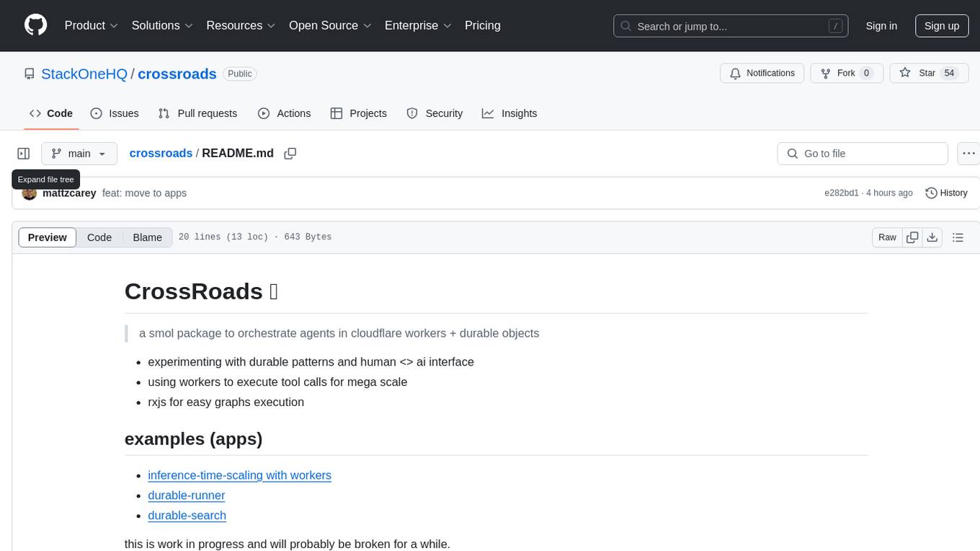Click the CrossRoads heading
Viewport: 980px width, 551px height.
coord(201,291)
